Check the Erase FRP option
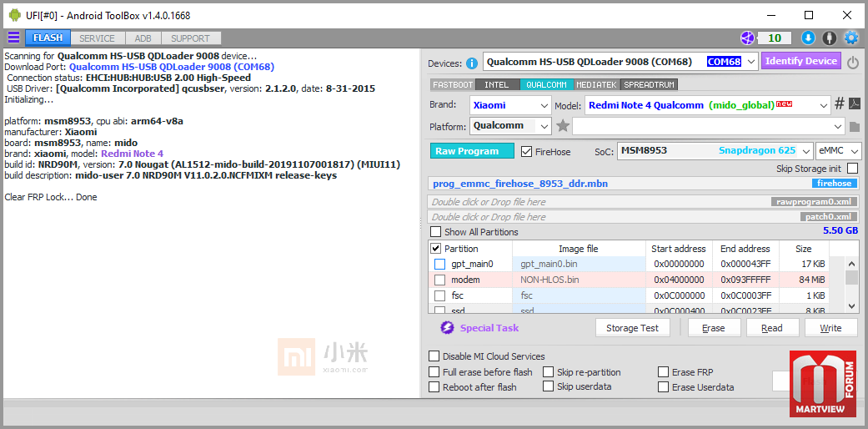The height and width of the screenshot is (429, 868). point(663,372)
